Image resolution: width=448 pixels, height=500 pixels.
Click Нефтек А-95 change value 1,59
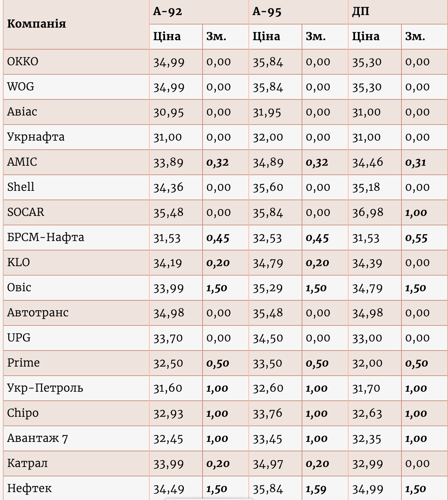[x=316, y=489]
